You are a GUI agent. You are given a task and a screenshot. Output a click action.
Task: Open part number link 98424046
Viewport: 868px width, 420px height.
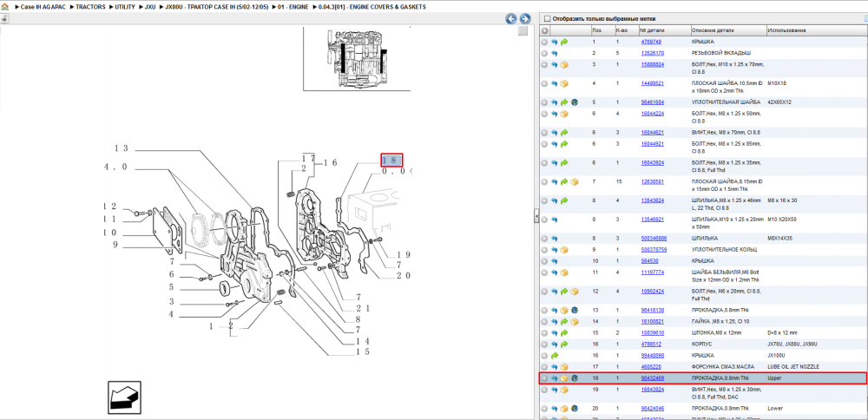coord(652,409)
